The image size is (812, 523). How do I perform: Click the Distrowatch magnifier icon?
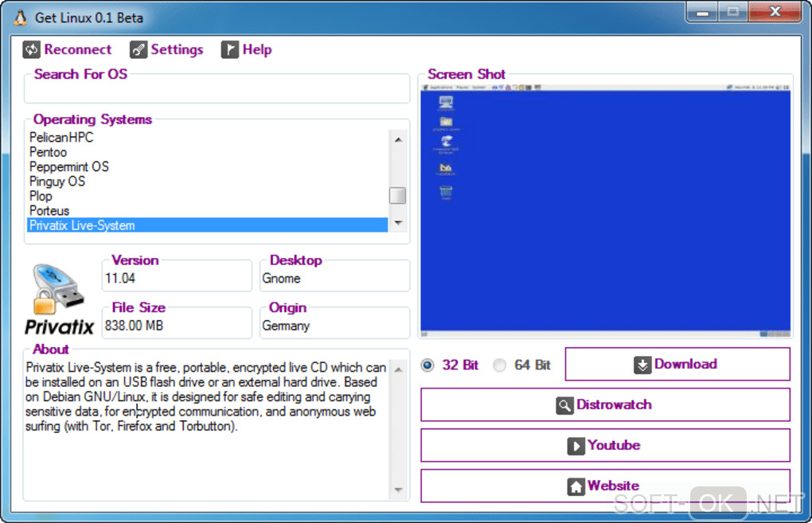[x=564, y=405]
